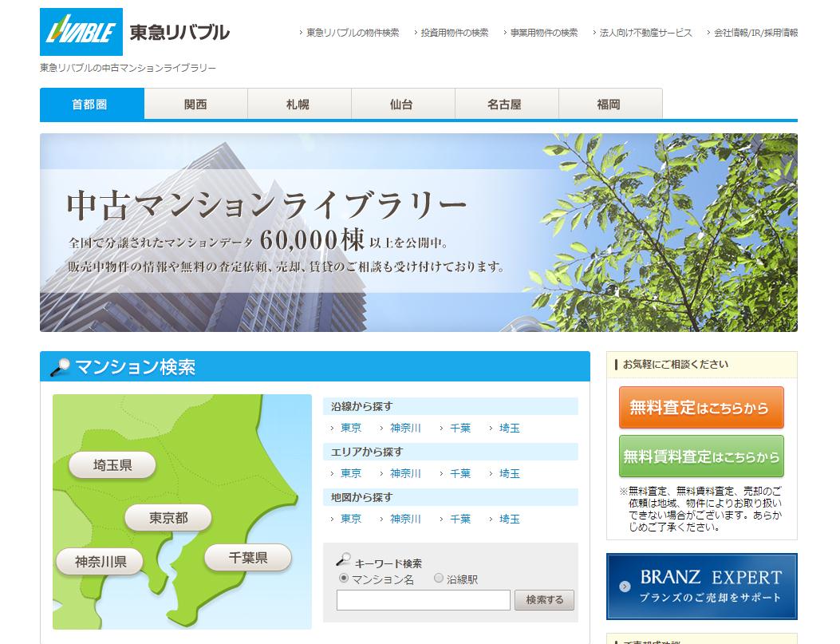Click the BRANZ EXPERT banner
This screenshot has width=840, height=644.
(702, 587)
